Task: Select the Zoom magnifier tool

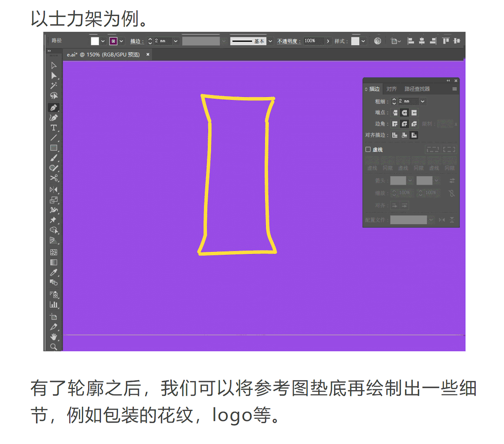Action: [54, 347]
